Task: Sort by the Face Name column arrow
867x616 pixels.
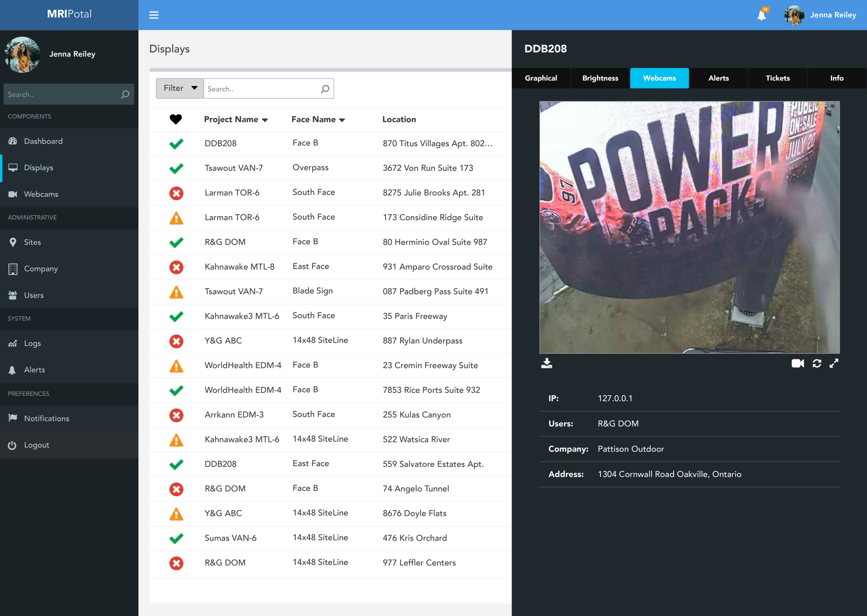Action: [x=342, y=120]
